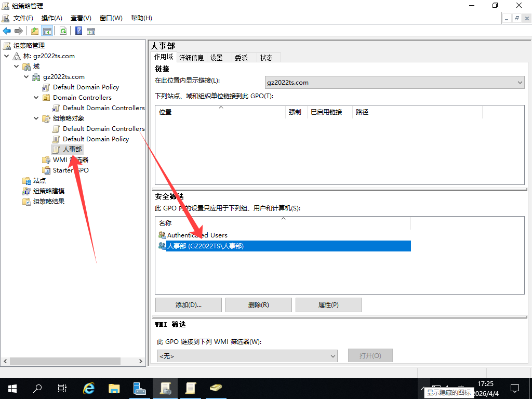Open Internet Explorer from the taskbar
The width and height of the screenshot is (532, 399).
[89, 388]
